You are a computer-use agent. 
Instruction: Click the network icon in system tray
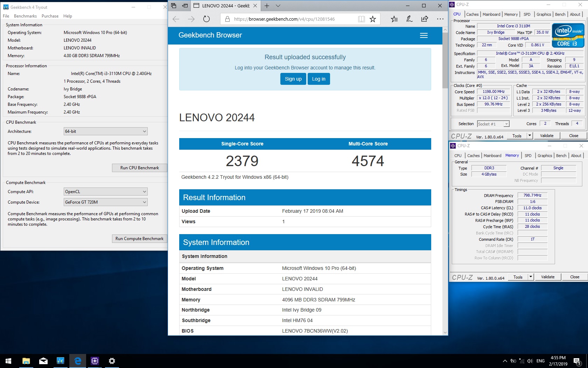[x=521, y=361]
